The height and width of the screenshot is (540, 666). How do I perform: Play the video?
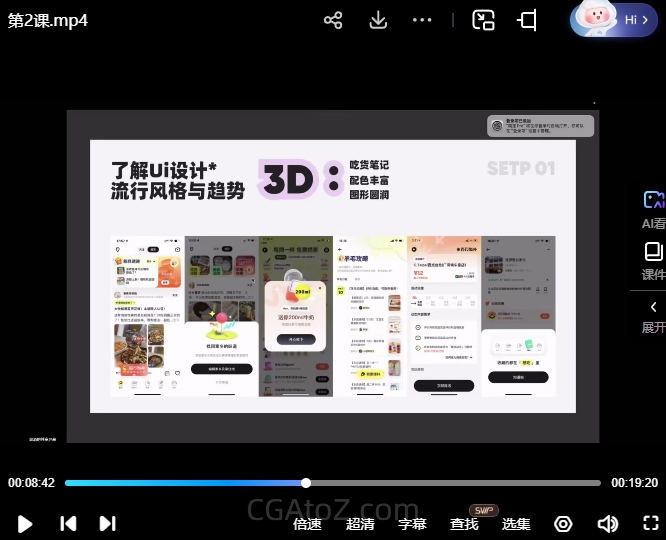26,523
